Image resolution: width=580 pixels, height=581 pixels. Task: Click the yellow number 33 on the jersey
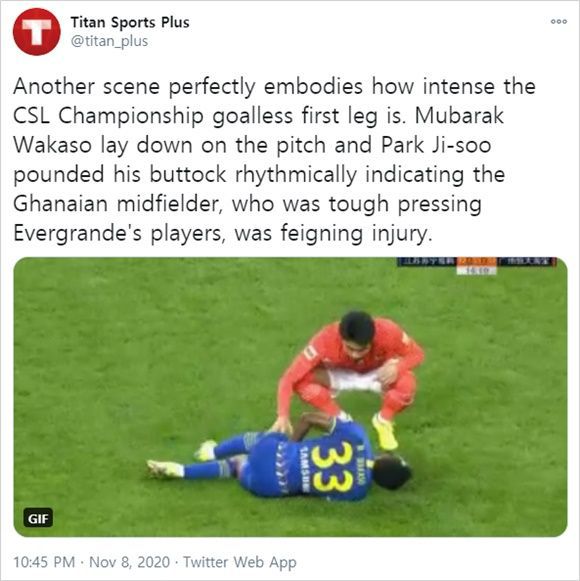(x=327, y=468)
